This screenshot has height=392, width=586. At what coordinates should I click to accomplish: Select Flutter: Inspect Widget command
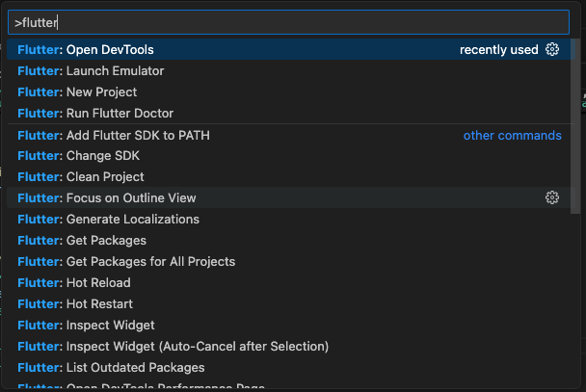[291, 325]
